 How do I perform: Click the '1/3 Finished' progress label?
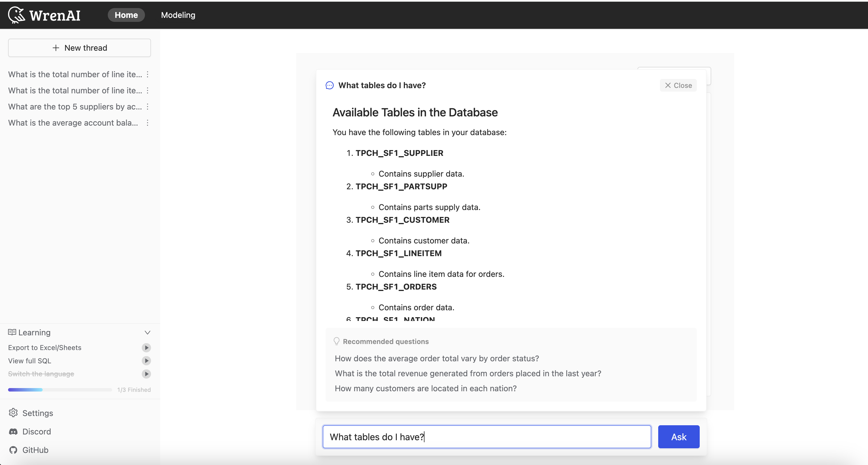pos(134,390)
